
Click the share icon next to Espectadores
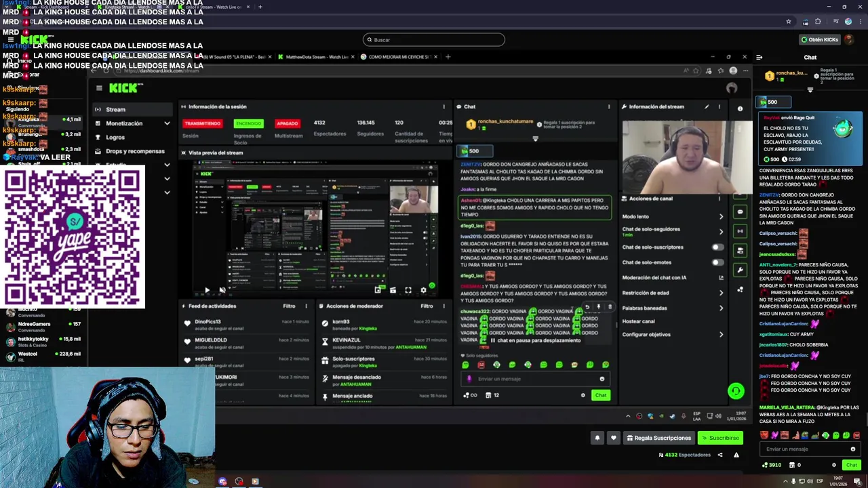click(x=720, y=455)
